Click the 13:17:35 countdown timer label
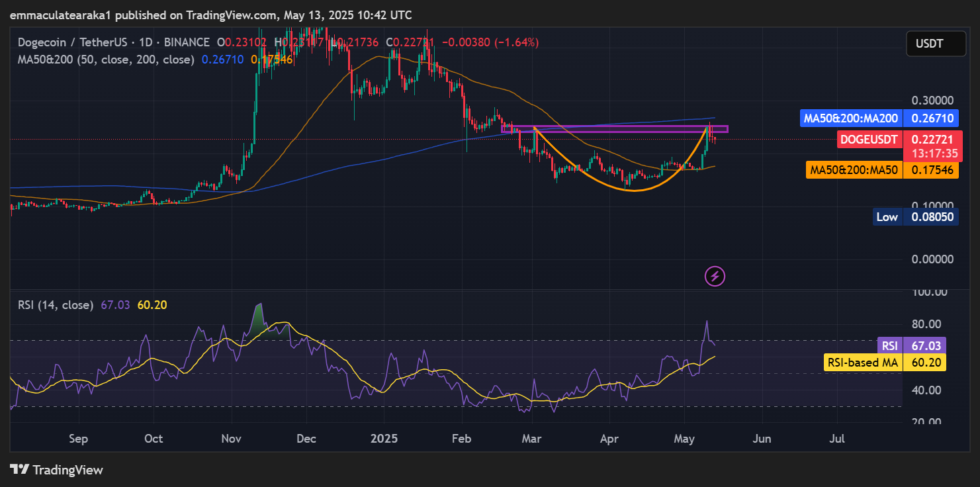980x487 pixels. click(x=935, y=154)
